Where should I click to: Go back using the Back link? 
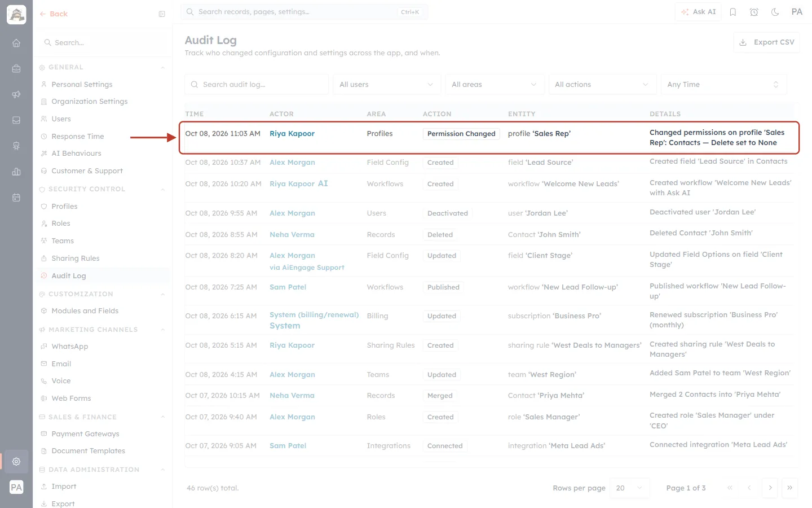tap(54, 14)
